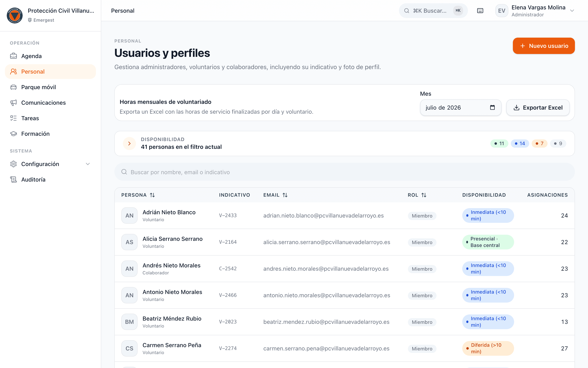Viewport: 588px width, 368px height.
Task: Click the Indicativo column header
Action: pyautogui.click(x=234, y=195)
